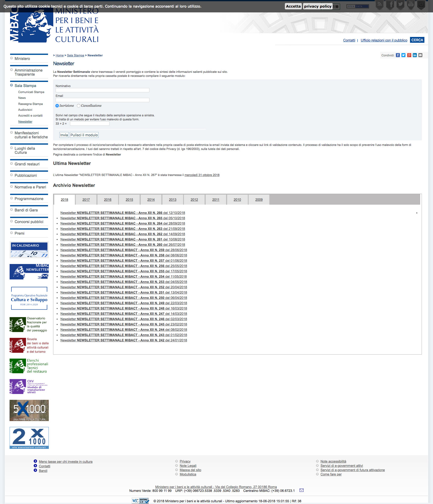Share by email envelope icon

(420, 55)
